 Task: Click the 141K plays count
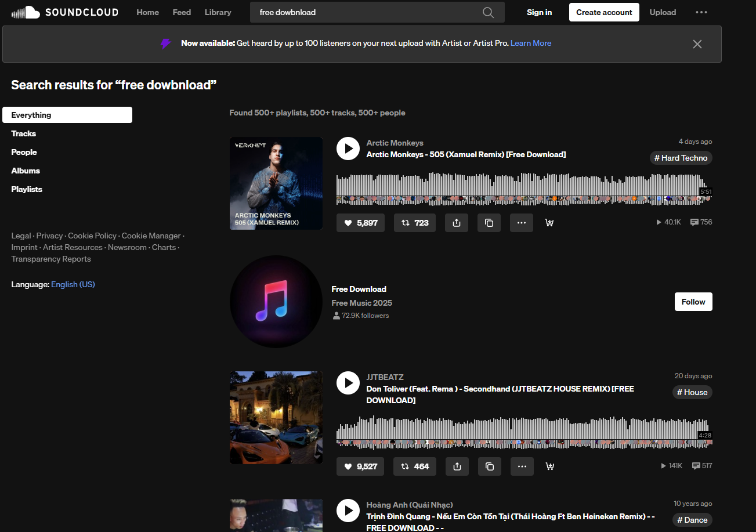(672, 466)
